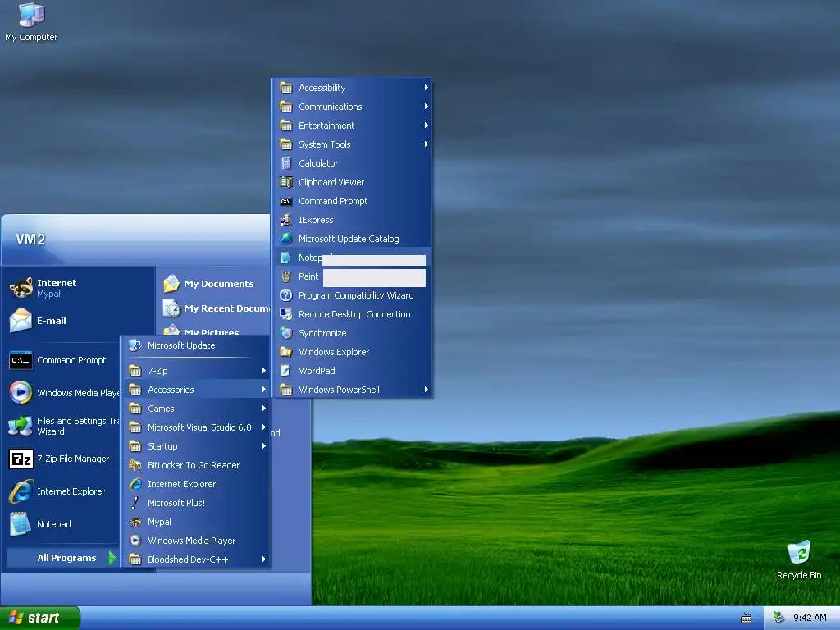Click the Windows Explorer icon
This screenshot has width=840, height=630.
(x=286, y=352)
